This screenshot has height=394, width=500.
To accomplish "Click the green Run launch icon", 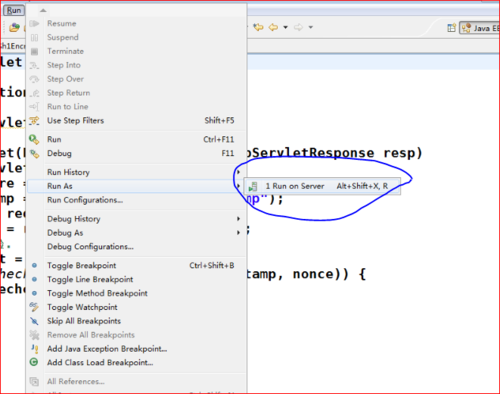I will pyautogui.click(x=34, y=139).
